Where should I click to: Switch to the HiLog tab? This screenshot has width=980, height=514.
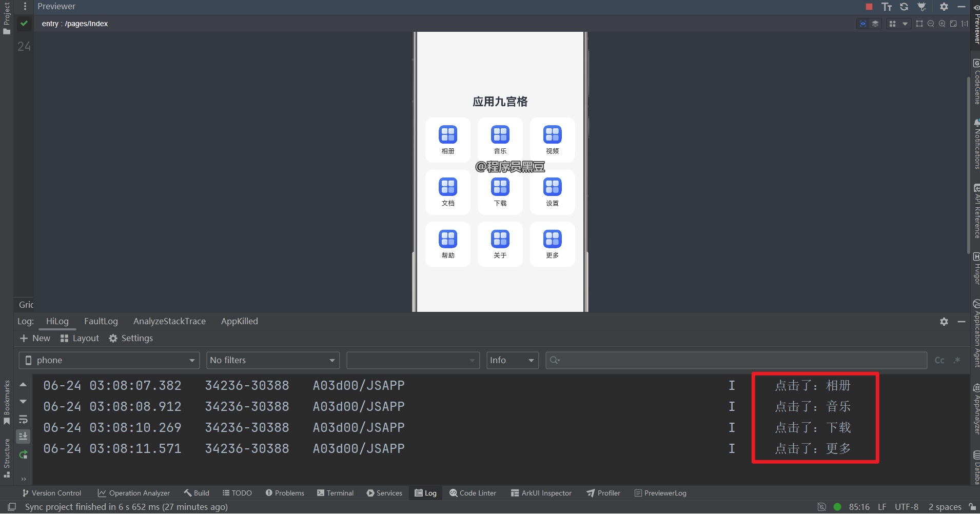[57, 321]
